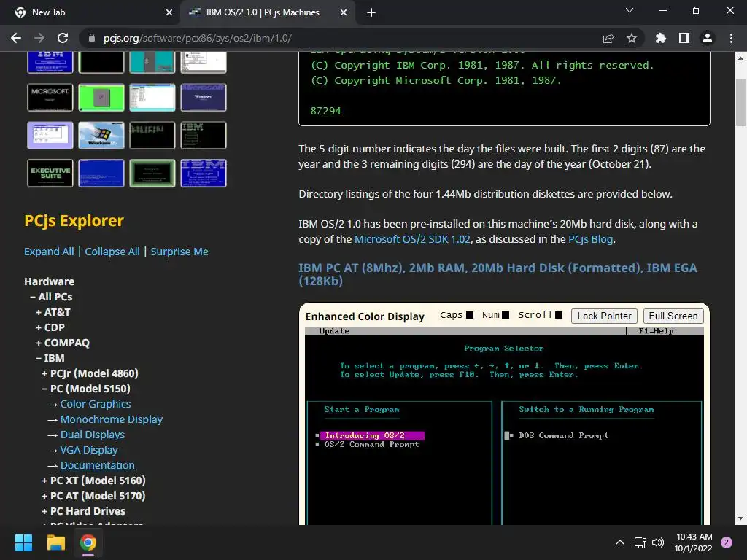Toggle the browser side panel icon
The width and height of the screenshot is (747, 560).
684,38
